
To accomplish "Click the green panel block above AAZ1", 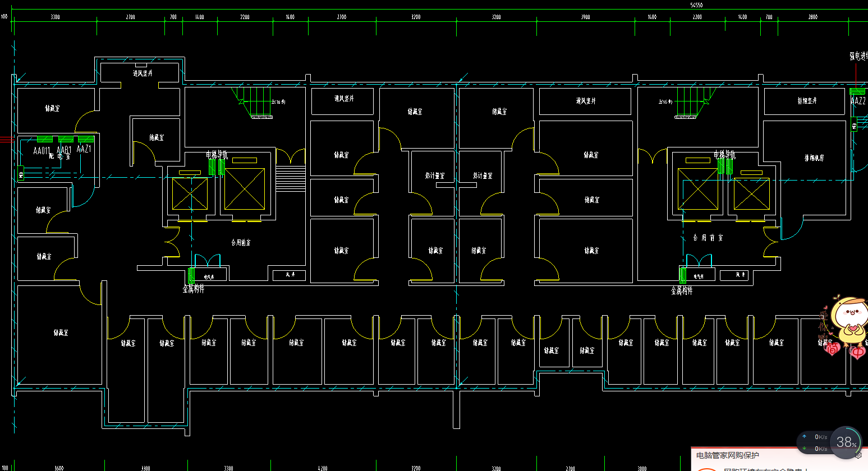I will coord(86,139).
